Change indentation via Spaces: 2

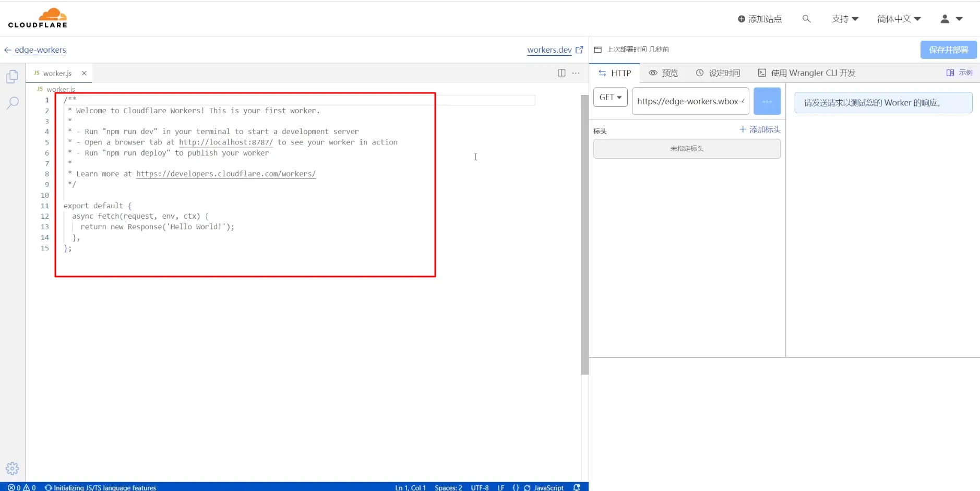coord(448,487)
